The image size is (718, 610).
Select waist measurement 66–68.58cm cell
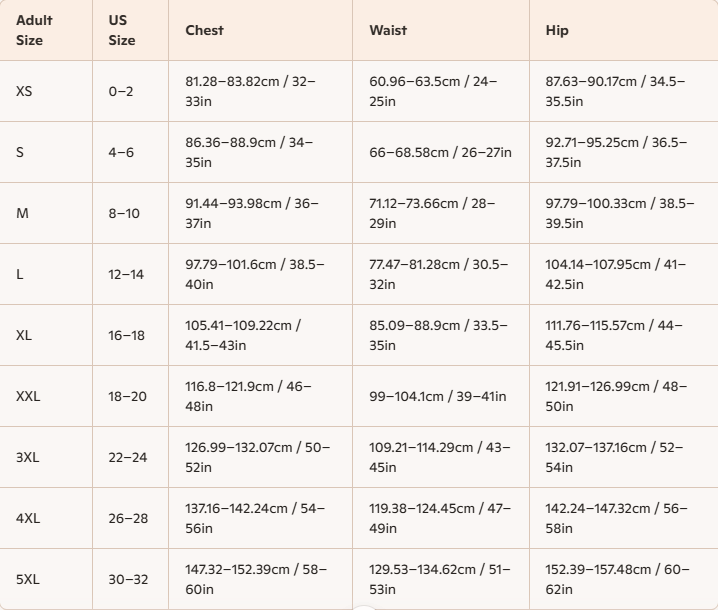pyautogui.click(x=440, y=152)
